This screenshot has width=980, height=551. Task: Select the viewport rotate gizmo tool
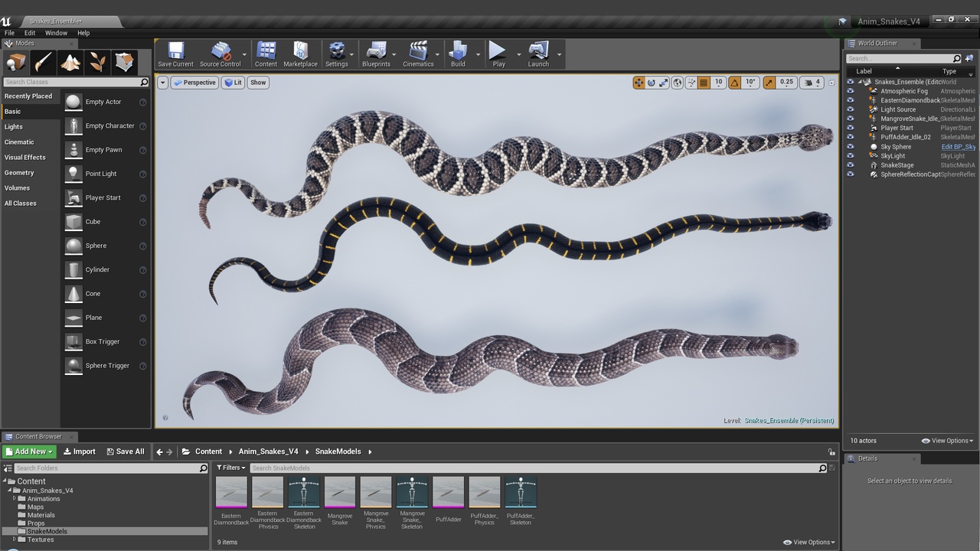652,83
